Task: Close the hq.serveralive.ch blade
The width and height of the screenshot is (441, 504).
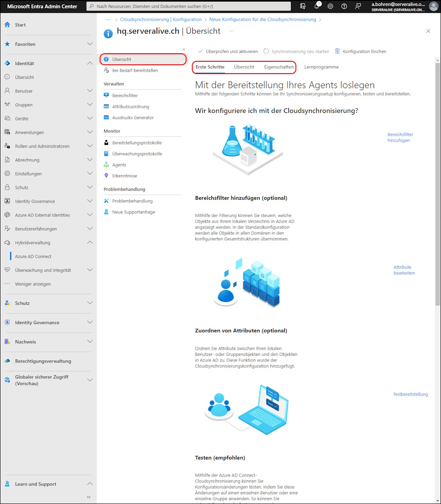Action: coord(428,31)
